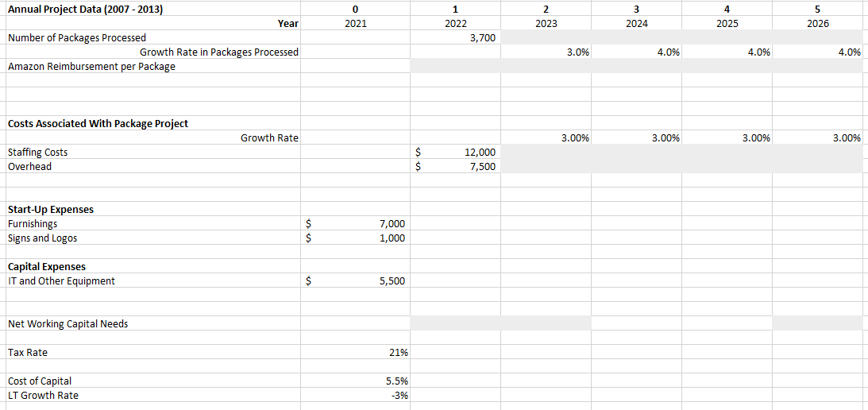Click the period number 4 cell
The width and height of the screenshot is (868, 410).
click(727, 9)
